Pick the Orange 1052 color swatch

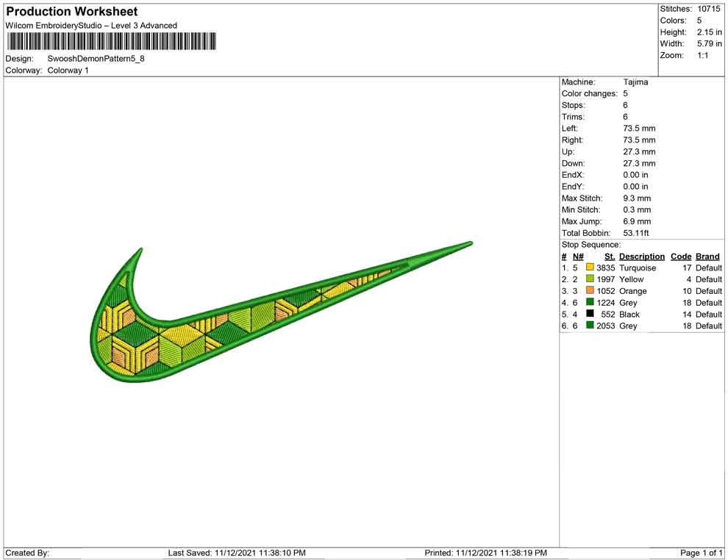pyautogui.click(x=590, y=290)
